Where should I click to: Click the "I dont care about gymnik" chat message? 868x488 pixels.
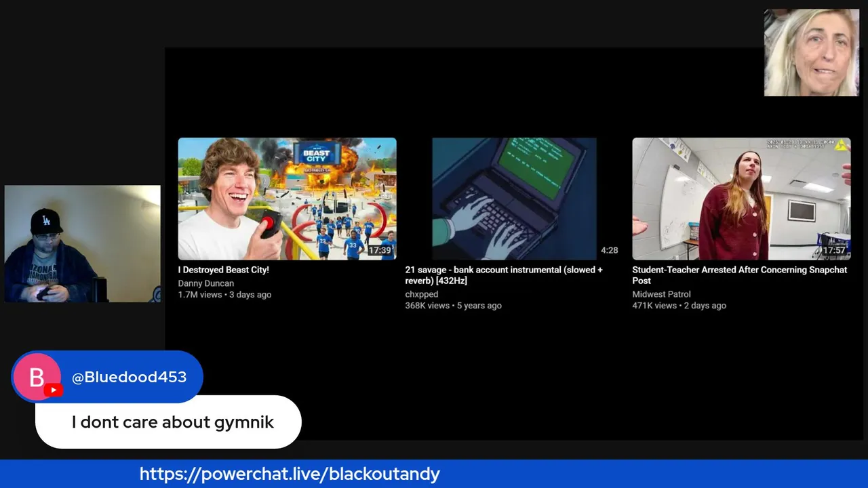[x=173, y=422]
